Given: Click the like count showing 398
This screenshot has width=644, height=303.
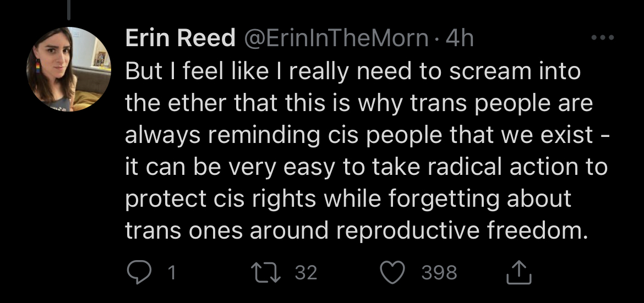Looking at the screenshot, I should (x=439, y=273).
